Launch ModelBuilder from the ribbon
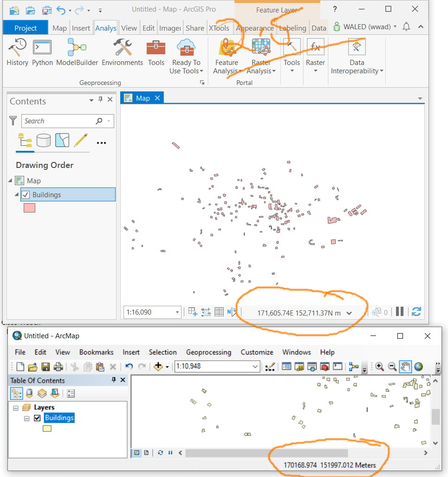448x477 pixels. (x=77, y=52)
